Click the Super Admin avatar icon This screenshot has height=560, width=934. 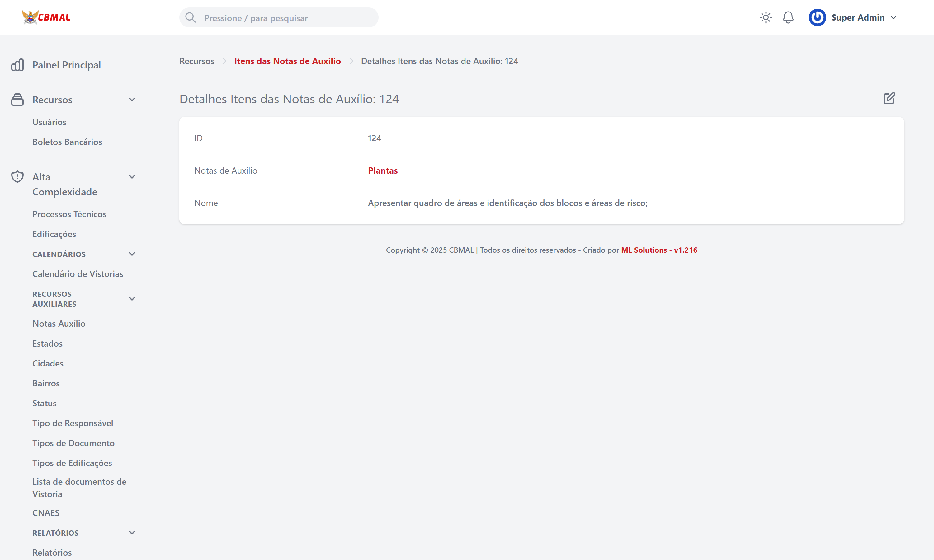click(817, 18)
